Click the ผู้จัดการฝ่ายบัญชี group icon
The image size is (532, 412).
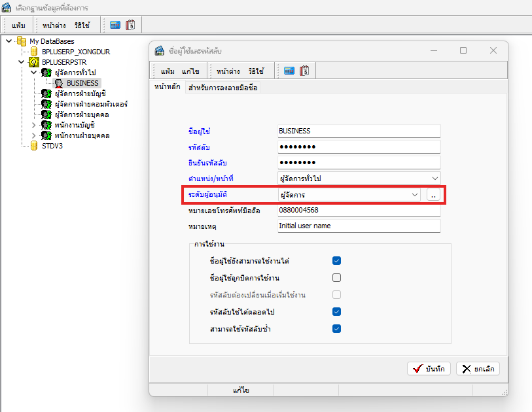[x=46, y=94]
